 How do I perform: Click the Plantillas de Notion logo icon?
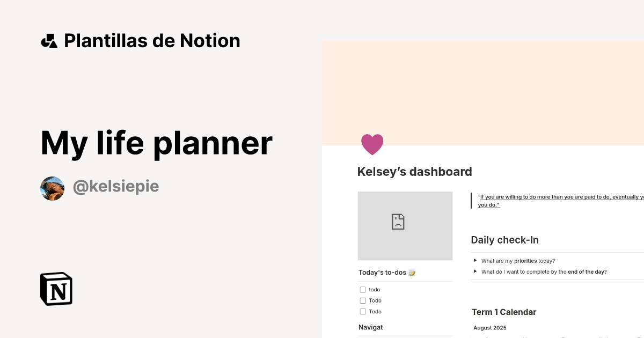pyautogui.click(x=49, y=40)
